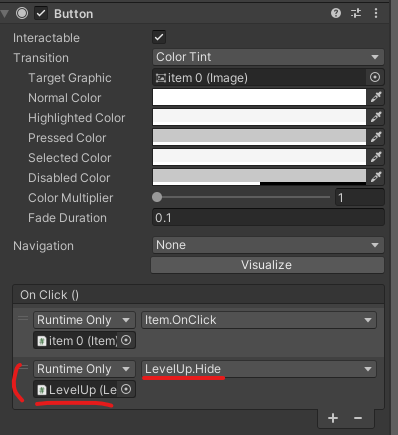Click the Fade Duration input field

click(268, 218)
